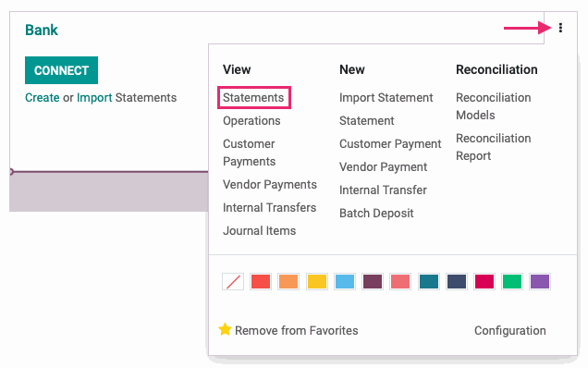Open the three-dot kebab menu
The image size is (588, 368).
[560, 28]
